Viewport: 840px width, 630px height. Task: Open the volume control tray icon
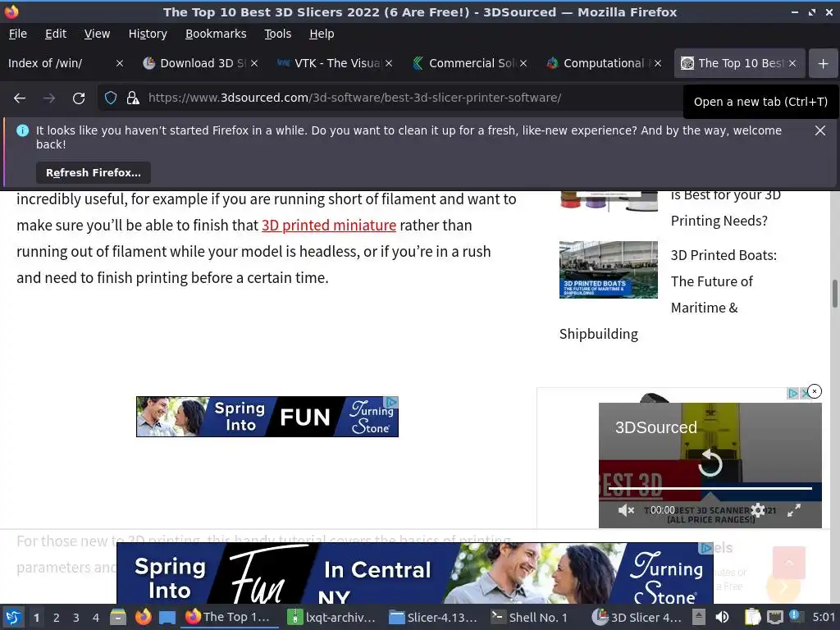[x=722, y=617]
